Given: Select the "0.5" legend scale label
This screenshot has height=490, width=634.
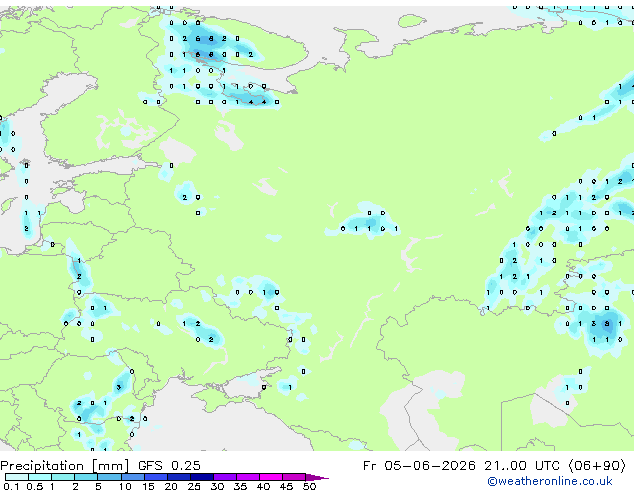Looking at the screenshot, I should [35, 486].
